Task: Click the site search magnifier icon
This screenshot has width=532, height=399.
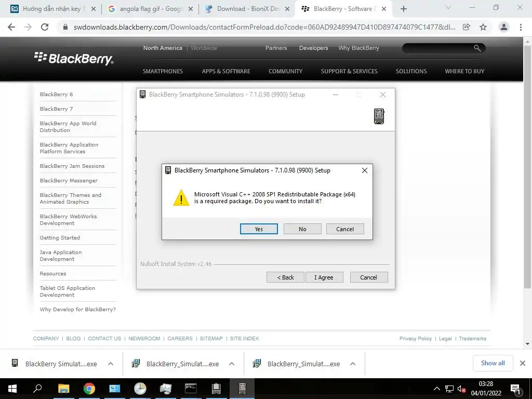Action: (x=477, y=48)
